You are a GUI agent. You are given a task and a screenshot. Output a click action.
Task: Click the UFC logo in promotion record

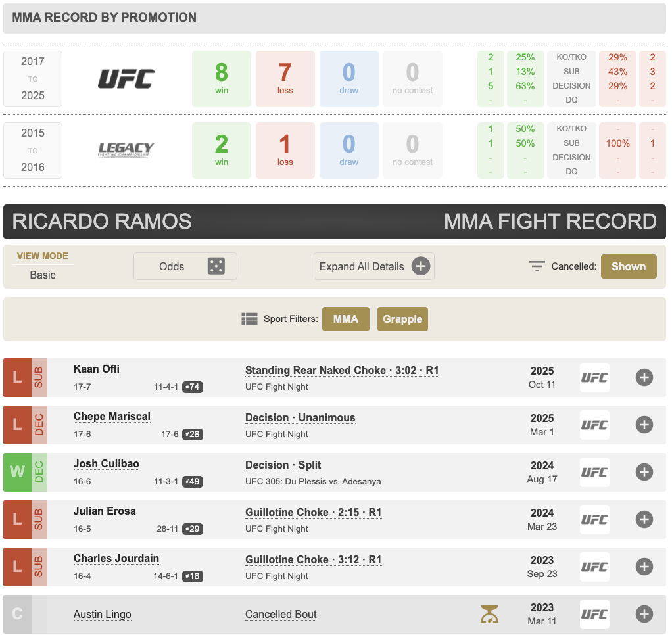[x=126, y=79]
